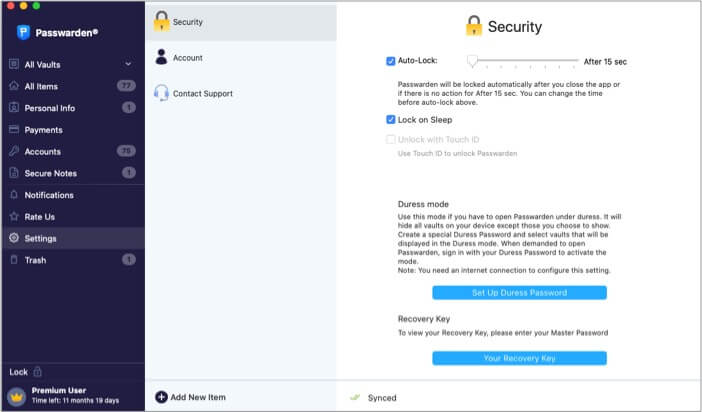Toggle the Lock on Sleep checkbox

(x=390, y=120)
